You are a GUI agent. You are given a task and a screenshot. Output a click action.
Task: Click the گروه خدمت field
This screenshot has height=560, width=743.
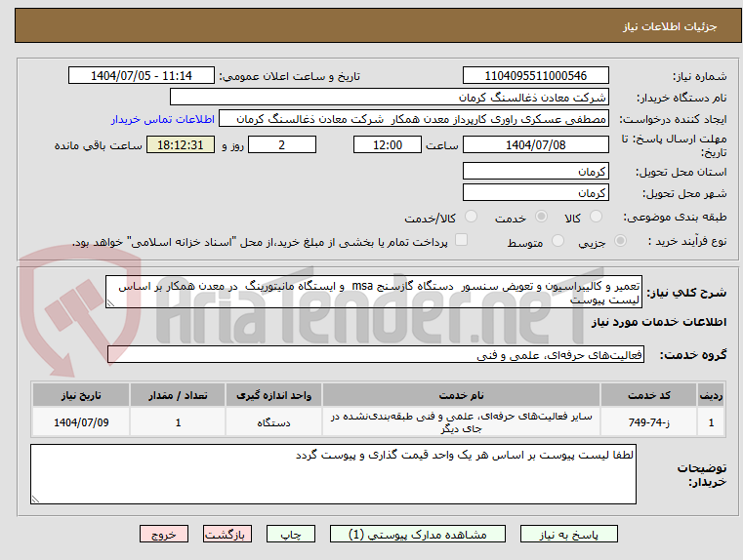point(376,354)
